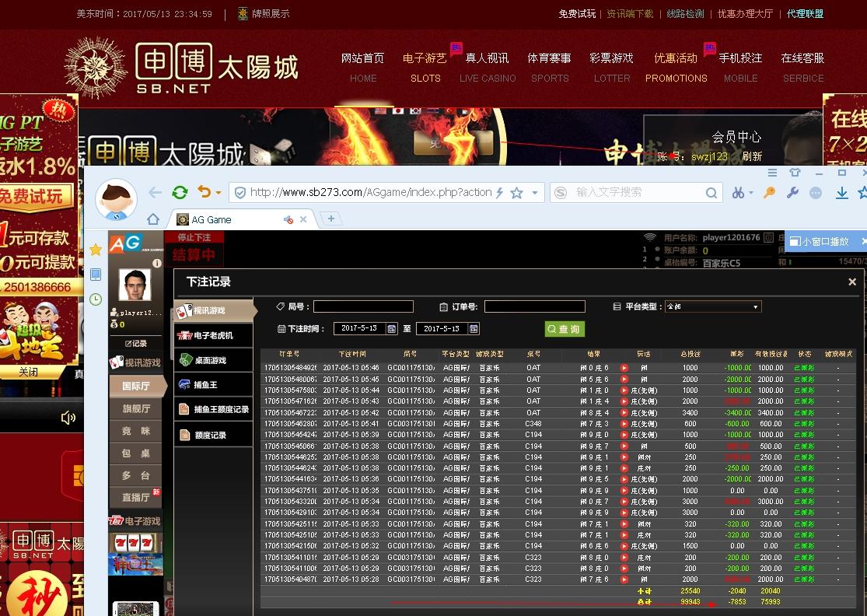Click the AG player avatar photo
Viewport: 867px width, 616px height.
click(x=135, y=285)
